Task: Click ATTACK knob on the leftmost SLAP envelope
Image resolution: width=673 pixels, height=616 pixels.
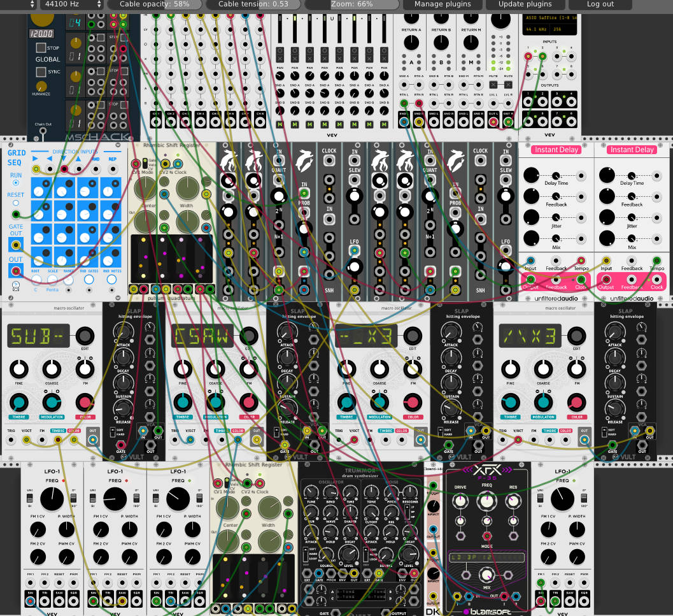Action: [124, 332]
